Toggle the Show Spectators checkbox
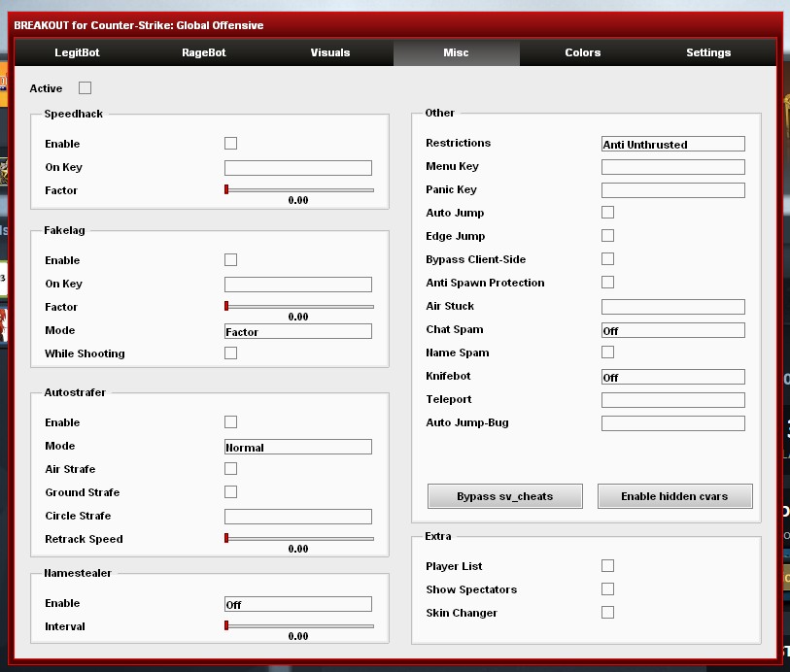 607,588
